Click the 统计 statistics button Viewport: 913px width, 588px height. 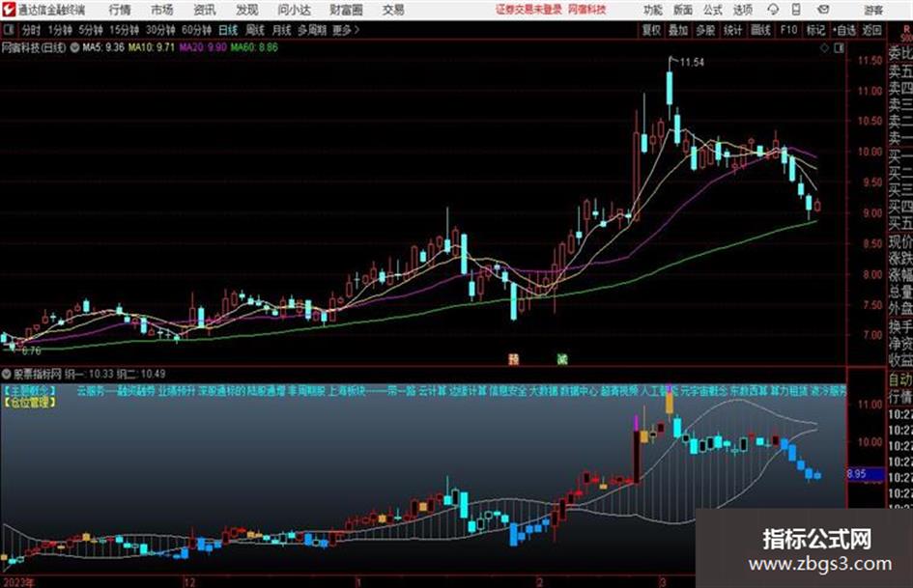(x=733, y=30)
